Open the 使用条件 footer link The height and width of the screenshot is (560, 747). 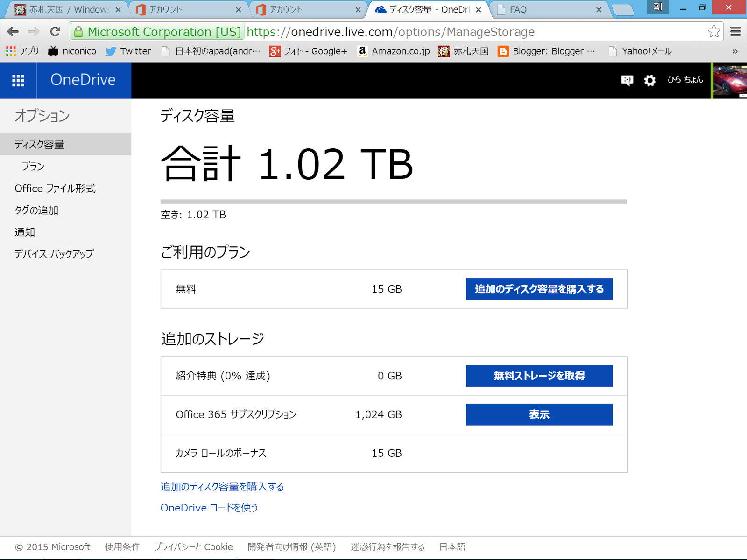tap(122, 547)
